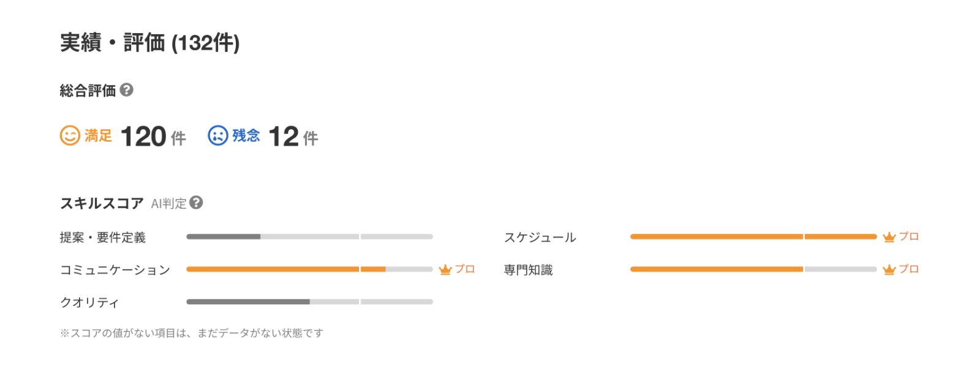The width and height of the screenshot is (980, 374).
Task: Click the AI判定 label
Action: pyautogui.click(x=168, y=204)
